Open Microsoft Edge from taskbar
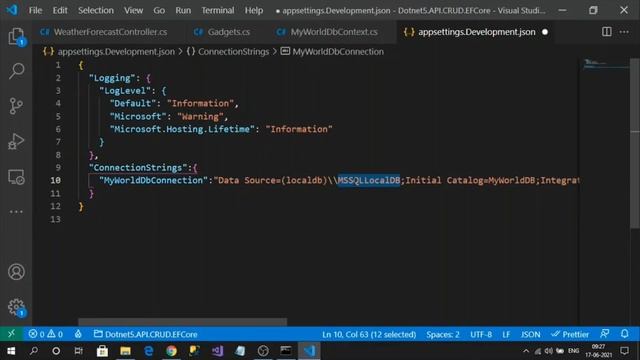The image size is (640, 360). click(149, 351)
